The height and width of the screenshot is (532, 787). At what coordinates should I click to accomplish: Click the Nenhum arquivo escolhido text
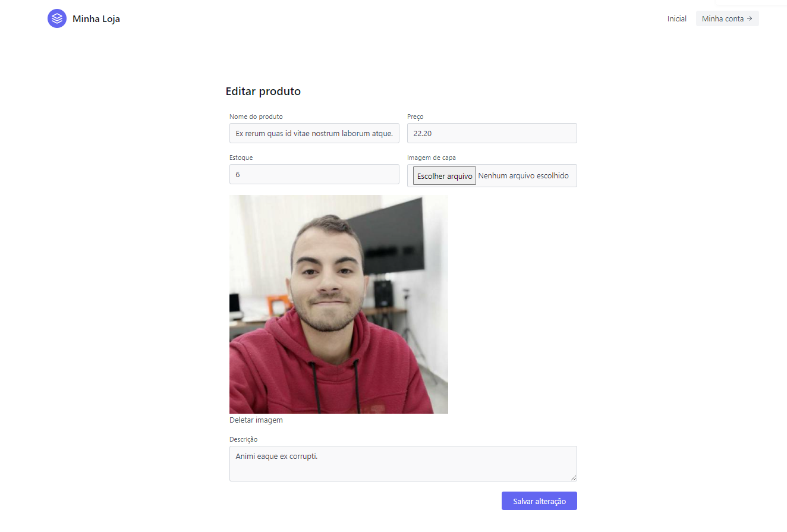[x=524, y=176]
